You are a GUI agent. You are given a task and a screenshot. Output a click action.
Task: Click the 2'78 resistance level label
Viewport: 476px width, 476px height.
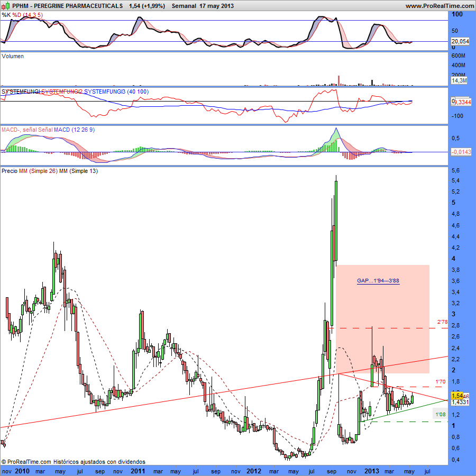(442, 322)
